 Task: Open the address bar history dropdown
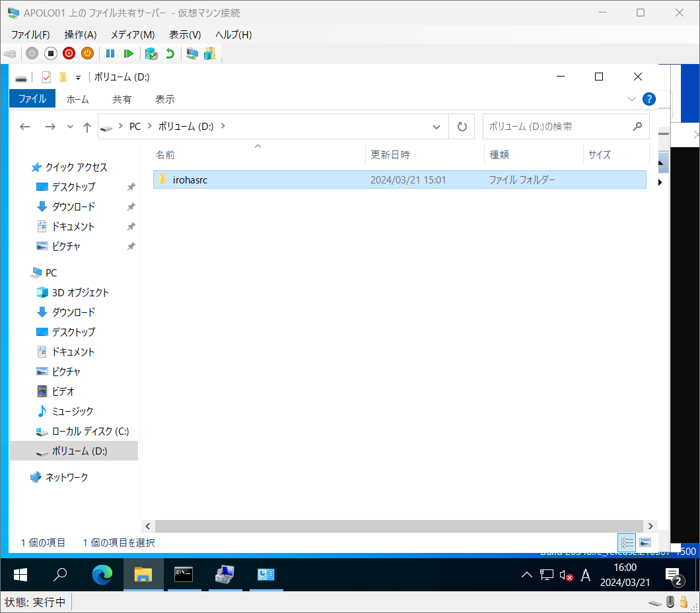(x=437, y=127)
